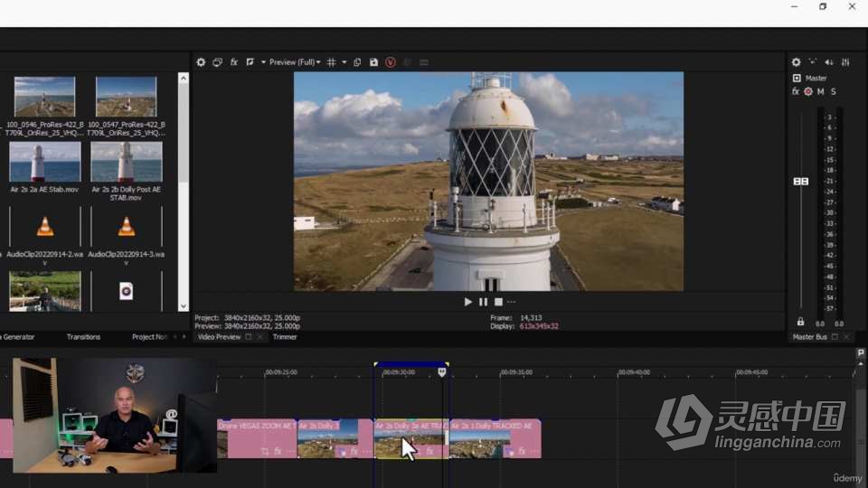This screenshot has height=488, width=868.
Task: Toggle Master automation settings red icon
Action: coord(808,92)
